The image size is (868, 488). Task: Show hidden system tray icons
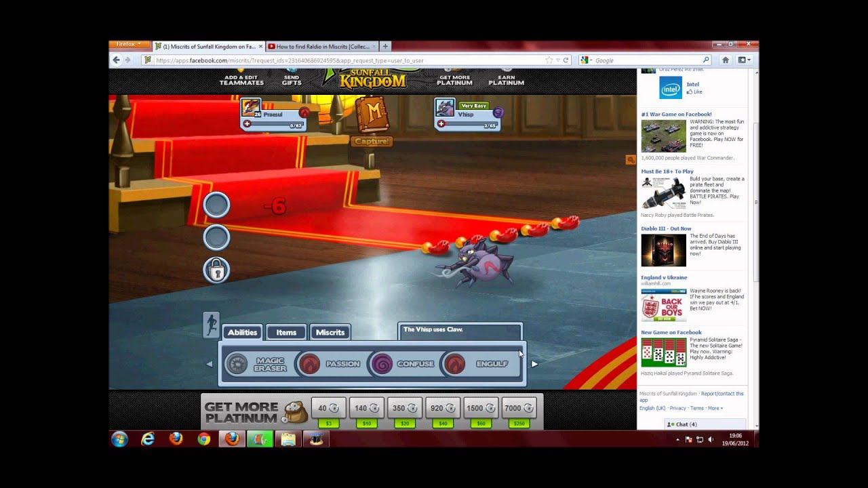tap(677, 439)
